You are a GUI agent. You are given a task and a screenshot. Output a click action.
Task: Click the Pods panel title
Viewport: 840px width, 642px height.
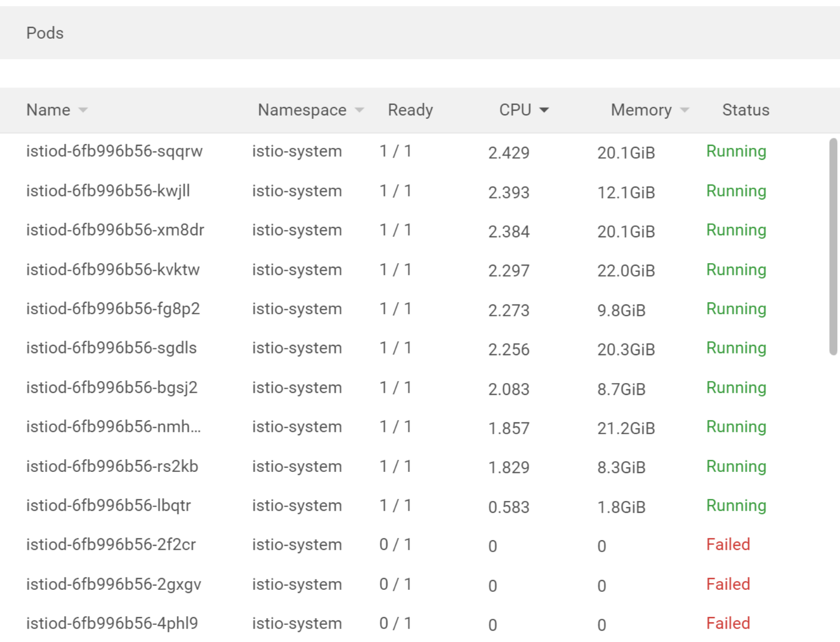coord(45,33)
